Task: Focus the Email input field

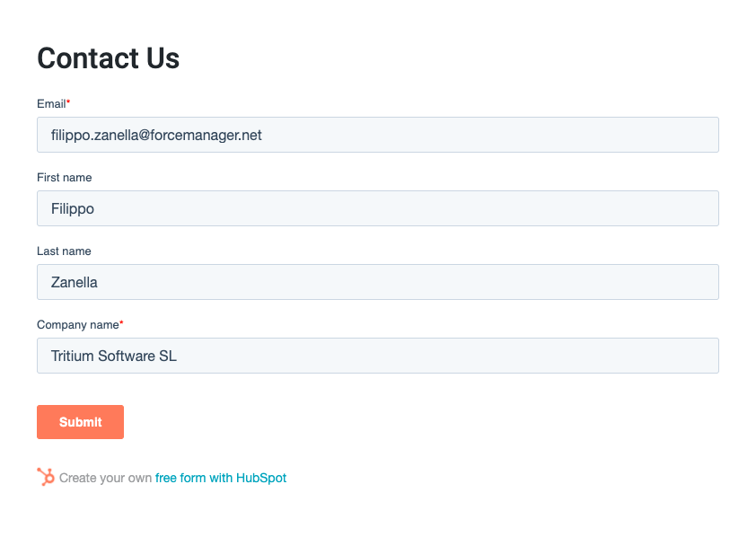Action: pos(377,135)
